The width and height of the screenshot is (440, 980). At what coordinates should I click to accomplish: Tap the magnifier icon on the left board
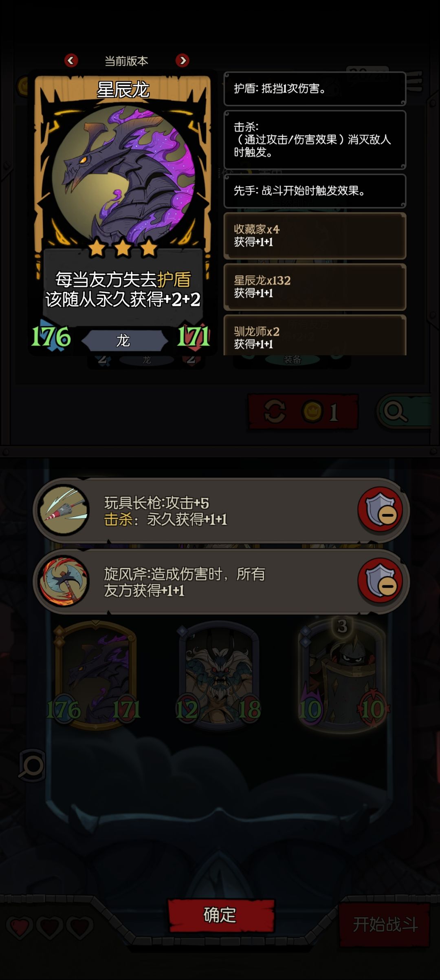pos(32,765)
